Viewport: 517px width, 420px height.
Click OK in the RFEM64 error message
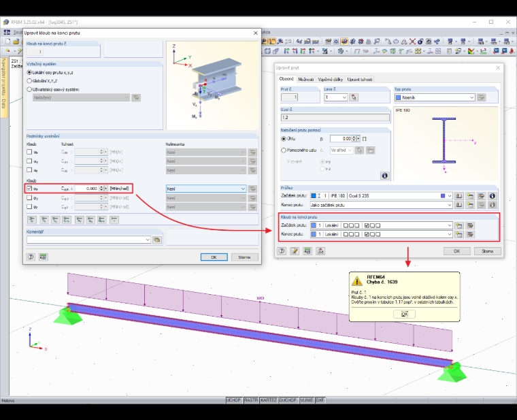pyautogui.click(x=405, y=314)
